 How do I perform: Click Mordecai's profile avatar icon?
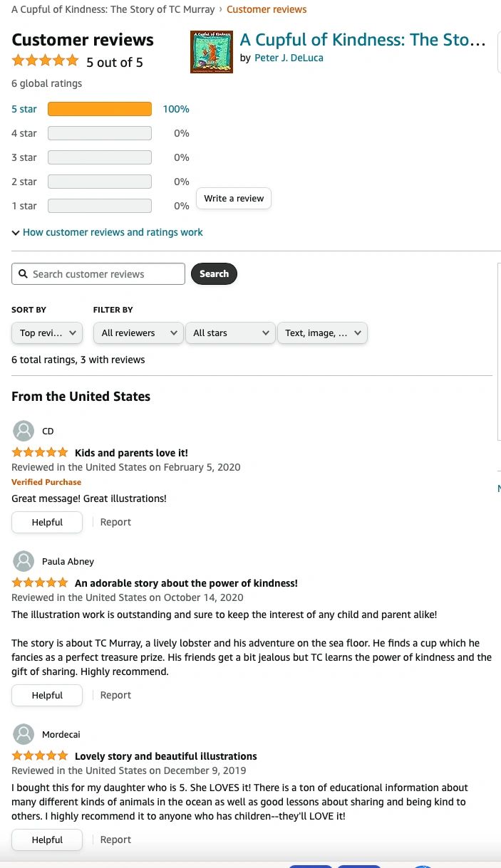24,734
